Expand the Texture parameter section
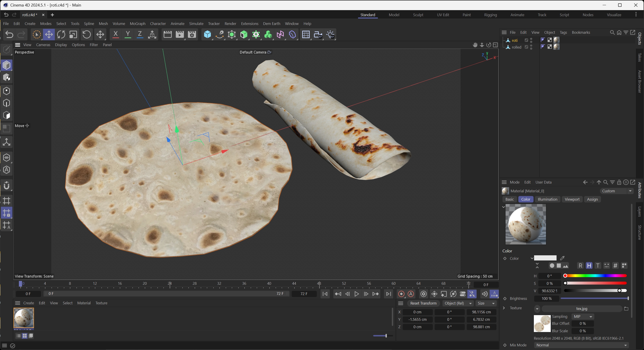The height and width of the screenshot is (350, 644). pos(504,308)
